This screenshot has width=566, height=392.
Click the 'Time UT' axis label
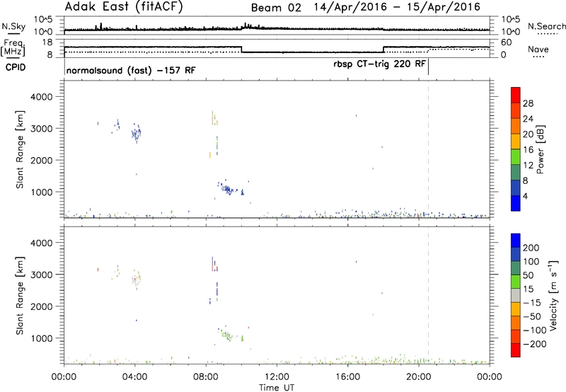pyautogui.click(x=277, y=388)
